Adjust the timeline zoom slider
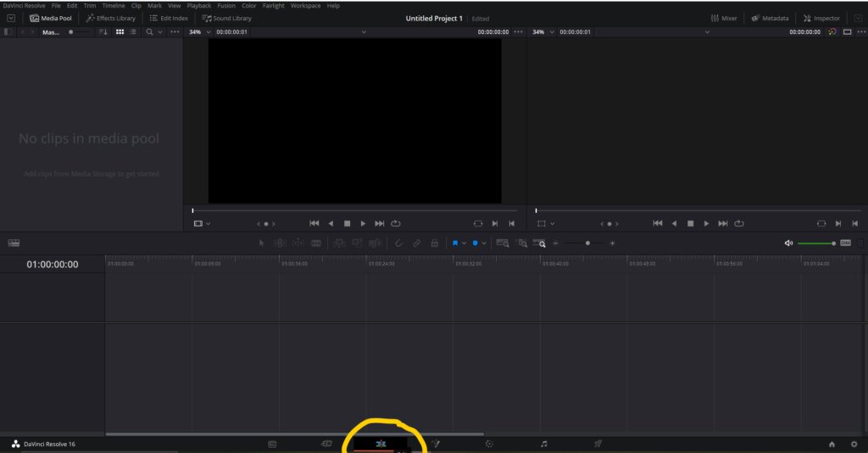This screenshot has height=453, width=868. pos(584,243)
